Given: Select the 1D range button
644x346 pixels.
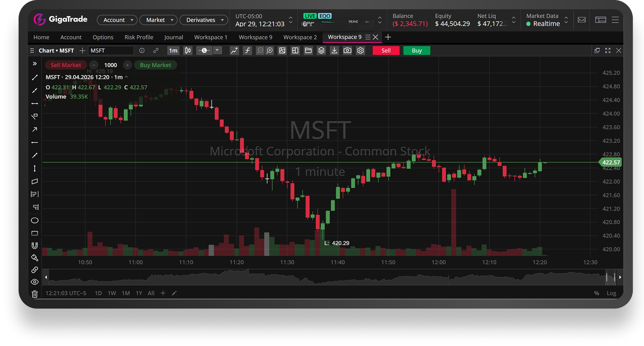Looking at the screenshot, I should click(98, 293).
